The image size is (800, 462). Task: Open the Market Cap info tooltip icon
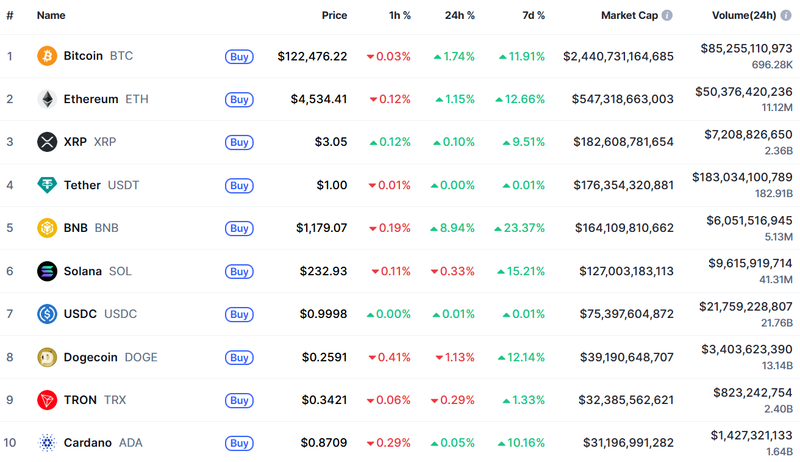(x=667, y=16)
